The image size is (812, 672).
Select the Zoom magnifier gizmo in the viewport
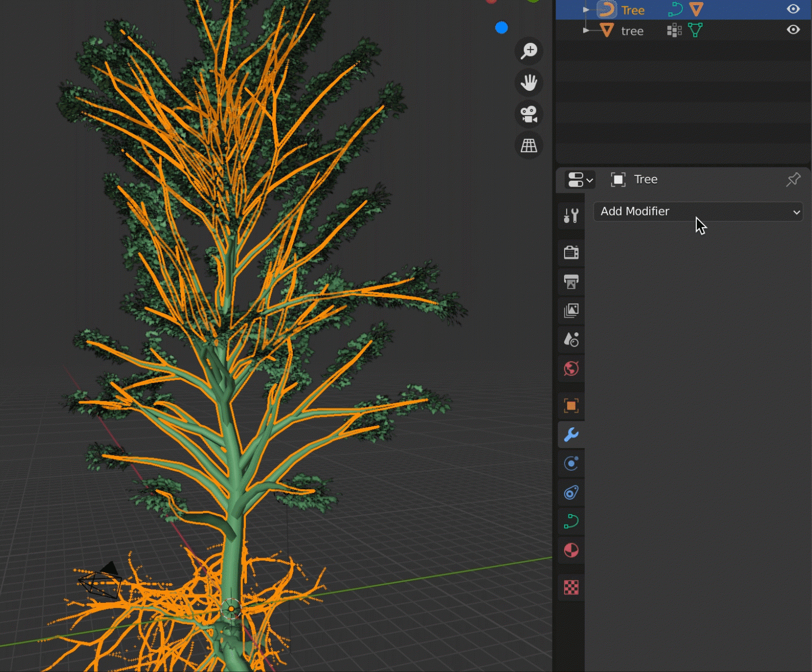coord(529,51)
